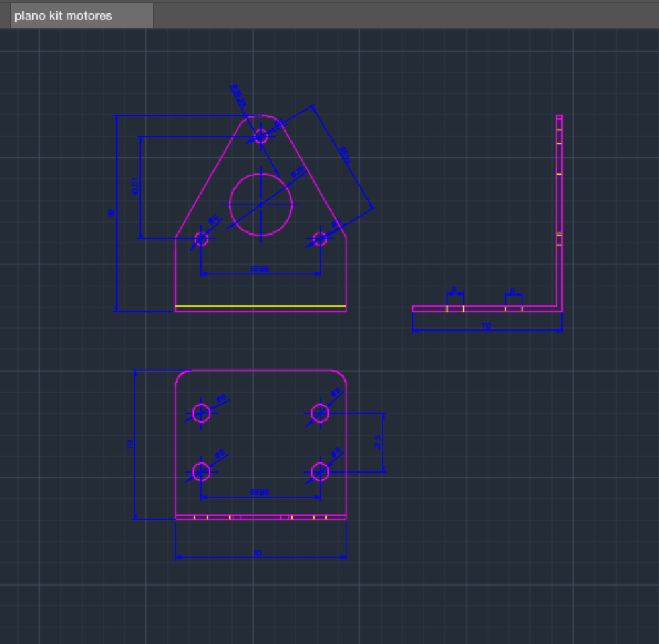The height and width of the screenshot is (644, 659).
Task: Select the 55.66 dimension in square plate view
Action: point(260,492)
